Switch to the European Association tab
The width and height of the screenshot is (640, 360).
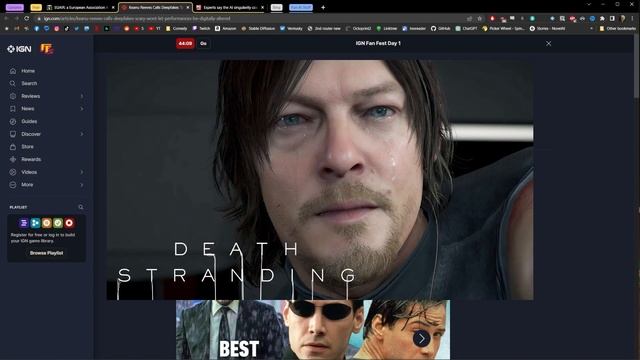pyautogui.click(x=81, y=7)
